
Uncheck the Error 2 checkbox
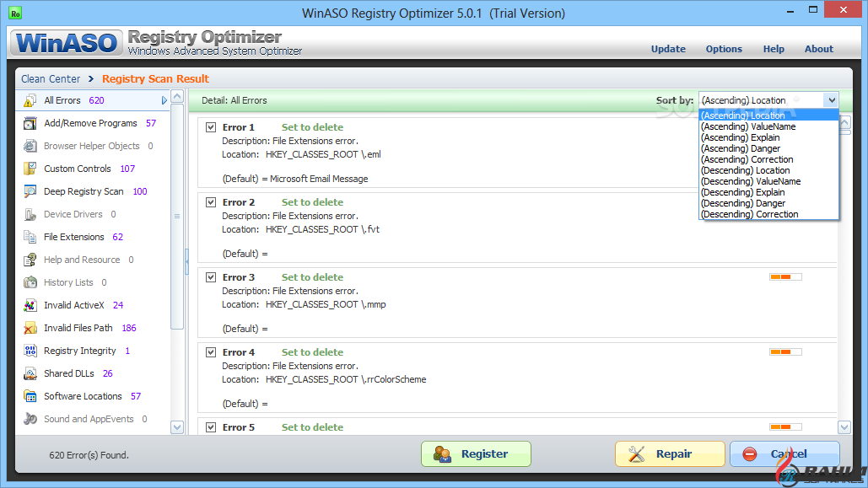(211, 202)
